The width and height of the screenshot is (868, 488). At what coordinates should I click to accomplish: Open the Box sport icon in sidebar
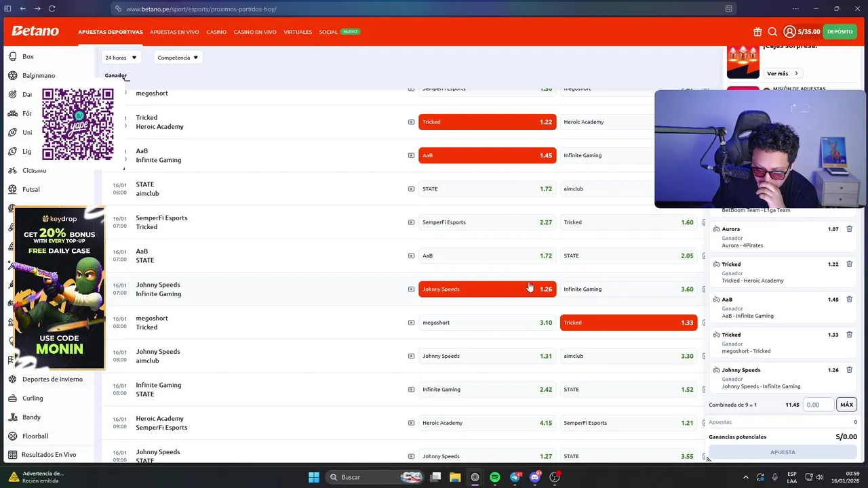(x=12, y=56)
